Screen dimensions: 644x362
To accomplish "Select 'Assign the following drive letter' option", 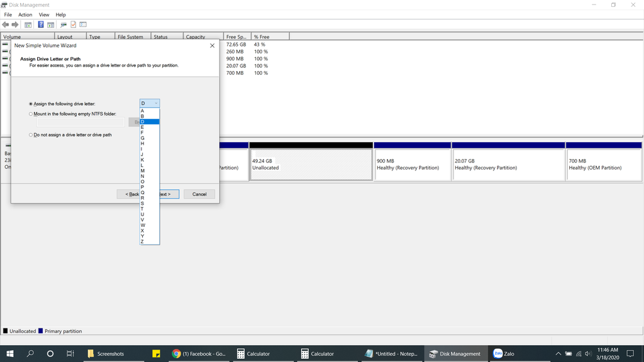I will coord(62,104).
